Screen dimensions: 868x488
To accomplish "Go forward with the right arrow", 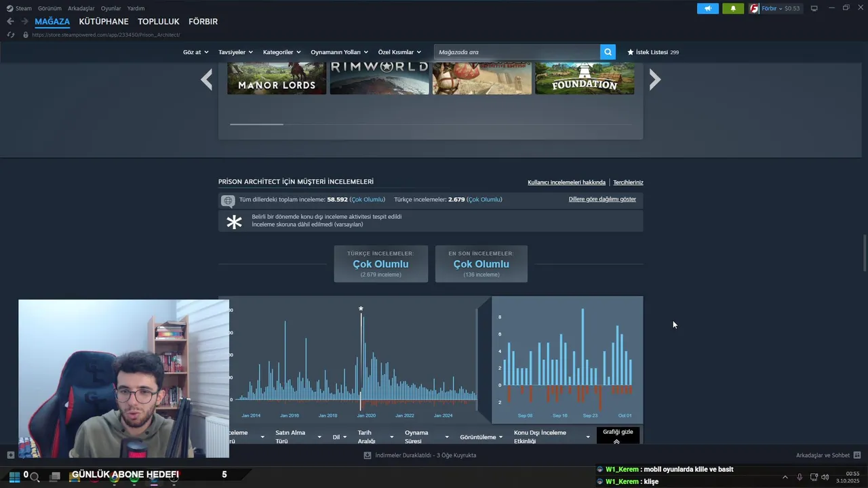I will pyautogui.click(x=24, y=22).
